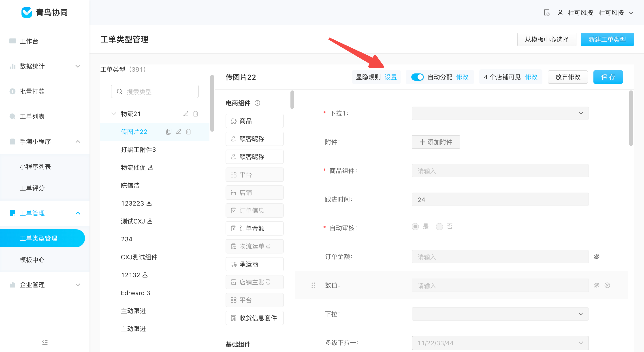Open the 下拉 dropdown
Image resolution: width=644 pixels, height=352 pixels.
pos(500,314)
